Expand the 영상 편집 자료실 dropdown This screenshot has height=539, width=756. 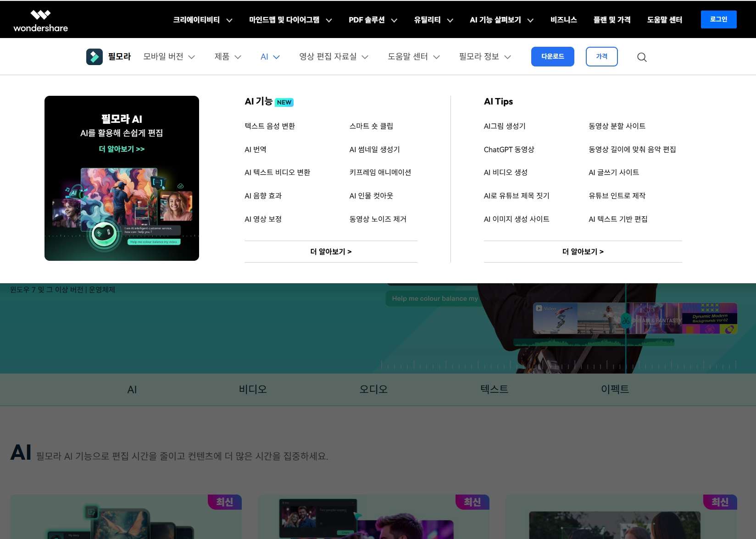click(x=334, y=57)
